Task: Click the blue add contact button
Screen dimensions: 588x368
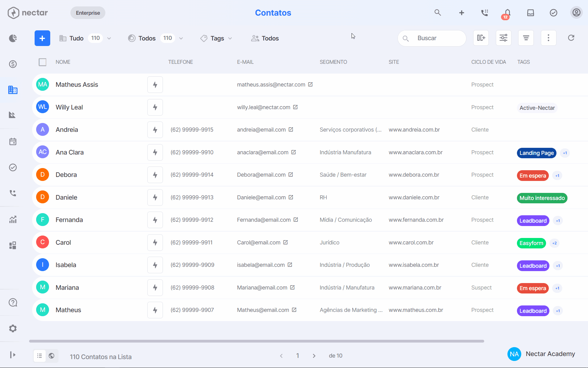Action: pos(42,38)
